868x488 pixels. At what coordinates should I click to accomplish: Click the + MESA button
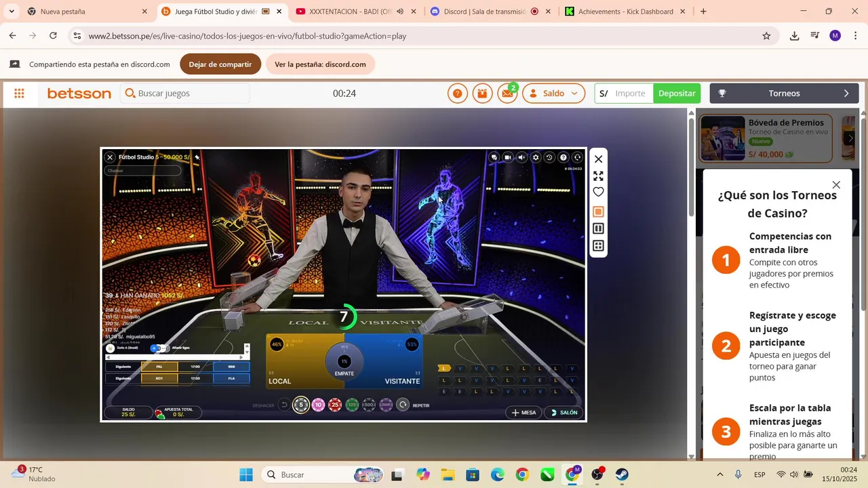(524, 412)
